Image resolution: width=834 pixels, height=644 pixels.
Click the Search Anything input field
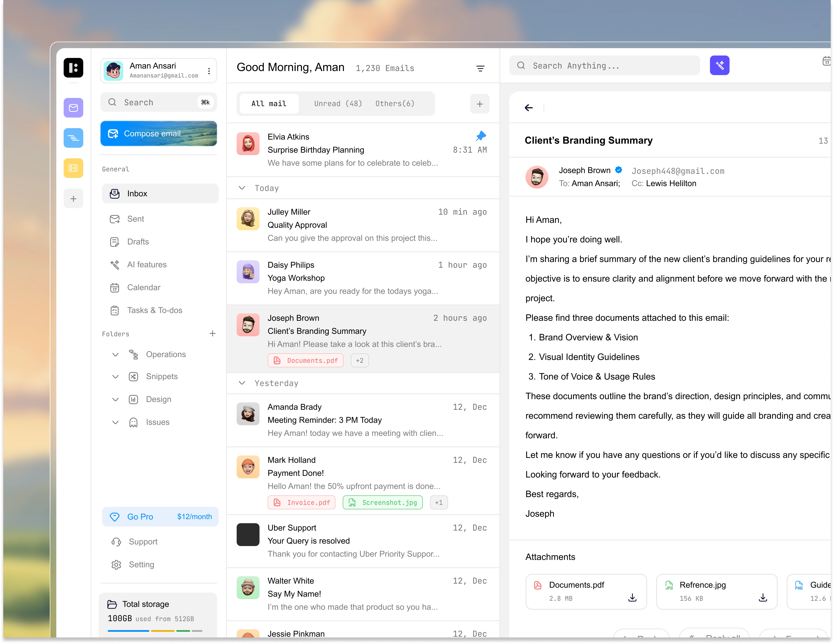coord(604,65)
